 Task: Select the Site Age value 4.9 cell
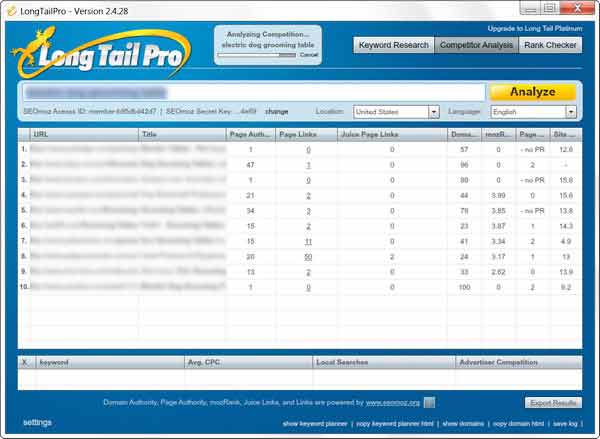pos(566,242)
